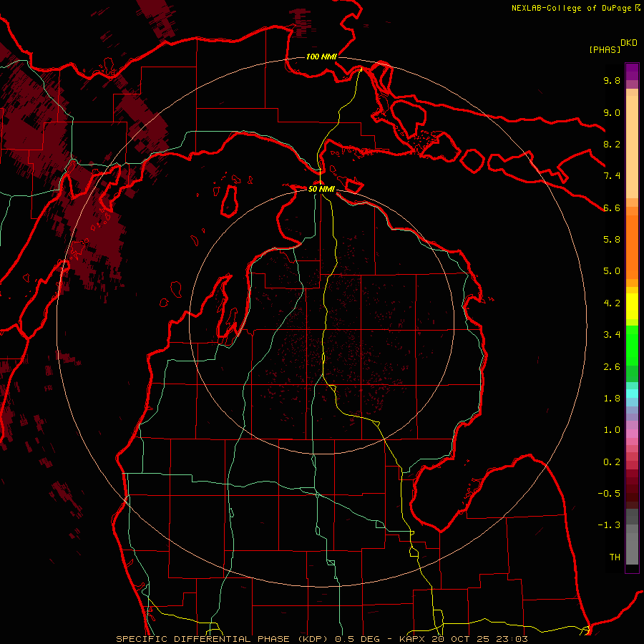
Task: Pick the purple segment of the color bar
Action: [x=632, y=72]
